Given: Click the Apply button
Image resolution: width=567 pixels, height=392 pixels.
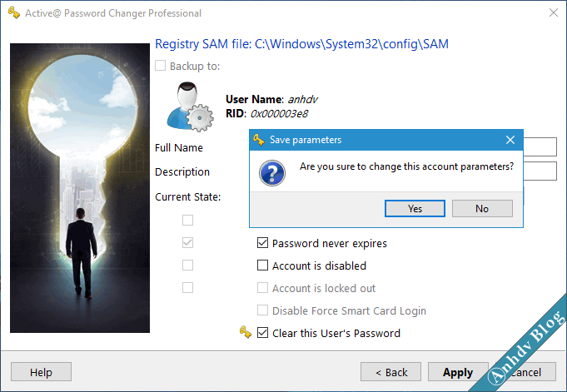Looking at the screenshot, I should pyautogui.click(x=458, y=372).
